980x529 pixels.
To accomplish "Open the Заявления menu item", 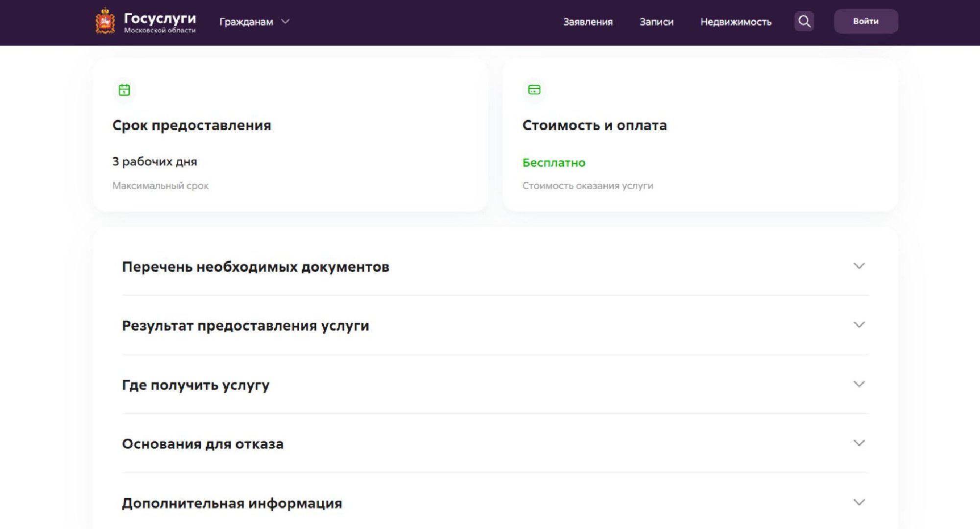I will 588,22.
